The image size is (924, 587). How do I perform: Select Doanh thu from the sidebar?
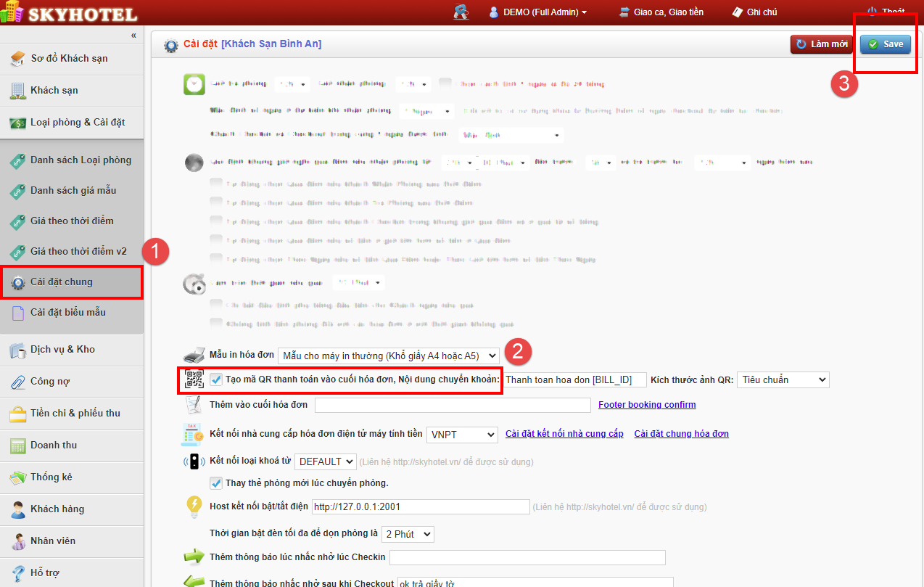tap(54, 445)
